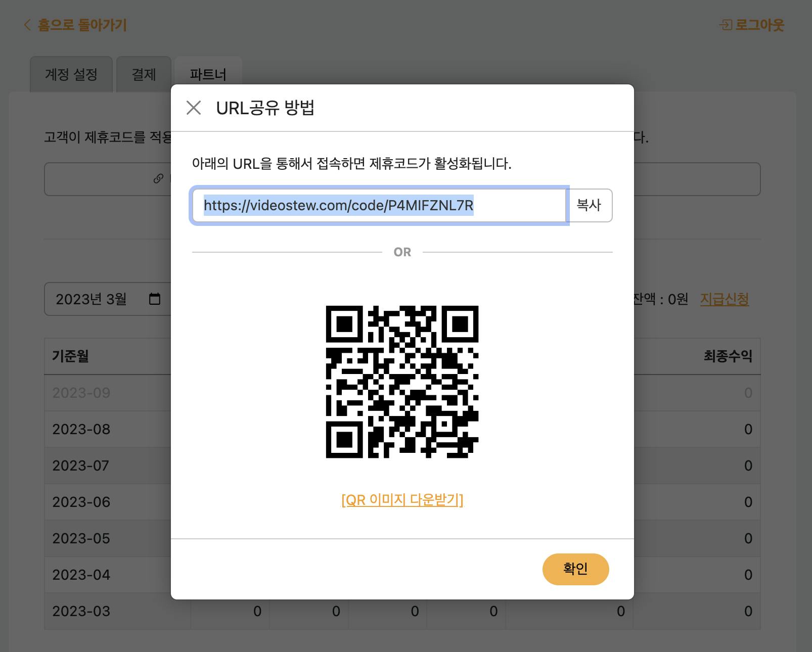Download QR image via QR 이미지 다운받기 link
812x652 pixels.
click(402, 500)
